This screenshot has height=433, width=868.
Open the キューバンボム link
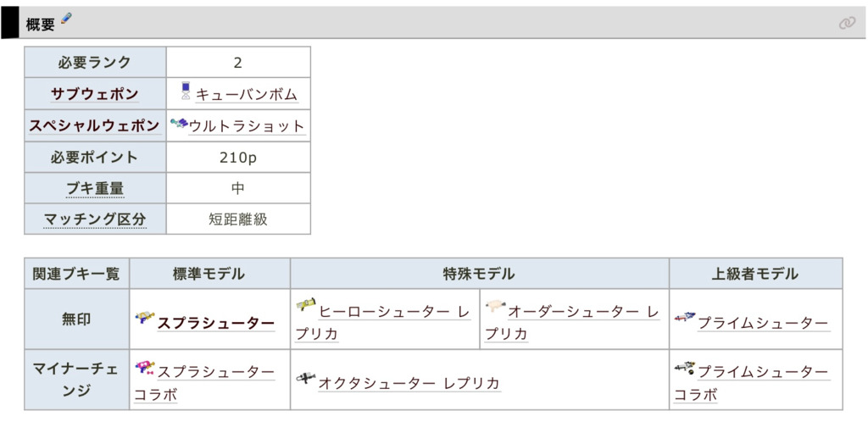click(247, 94)
